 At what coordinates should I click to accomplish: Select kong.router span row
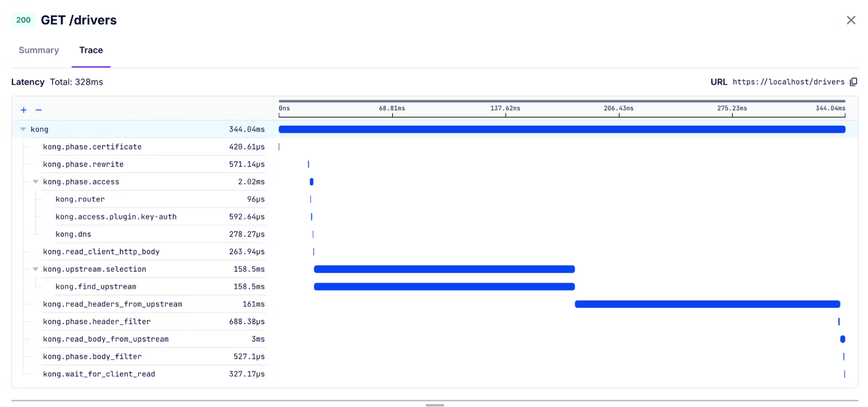80,199
